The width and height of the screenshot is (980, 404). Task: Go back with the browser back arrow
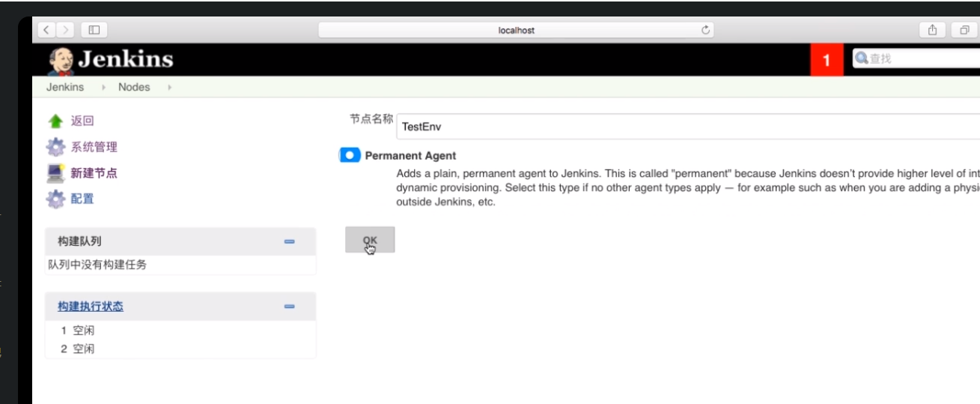point(46,30)
